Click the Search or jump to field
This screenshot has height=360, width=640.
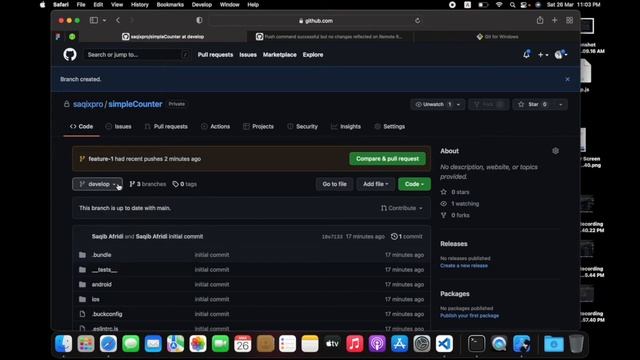click(x=137, y=55)
